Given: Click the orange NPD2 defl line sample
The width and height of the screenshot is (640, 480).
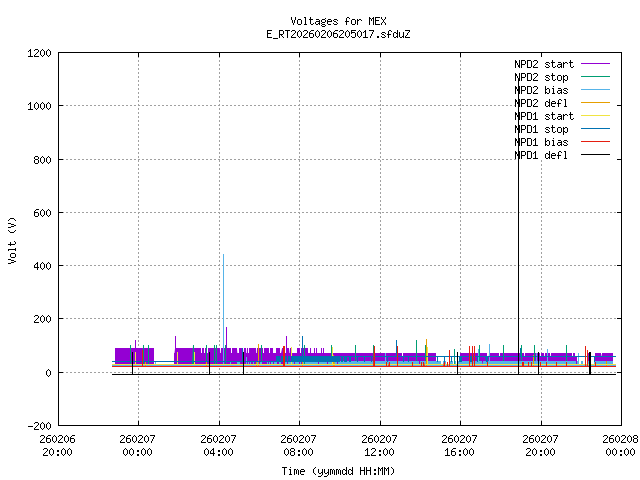Looking at the screenshot, I should click(596, 103).
